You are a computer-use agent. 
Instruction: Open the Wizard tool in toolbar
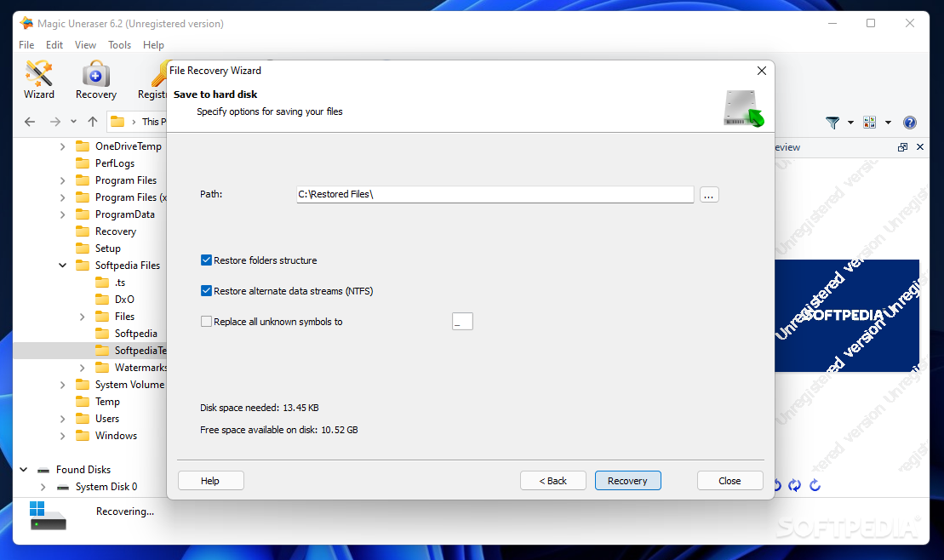point(39,79)
